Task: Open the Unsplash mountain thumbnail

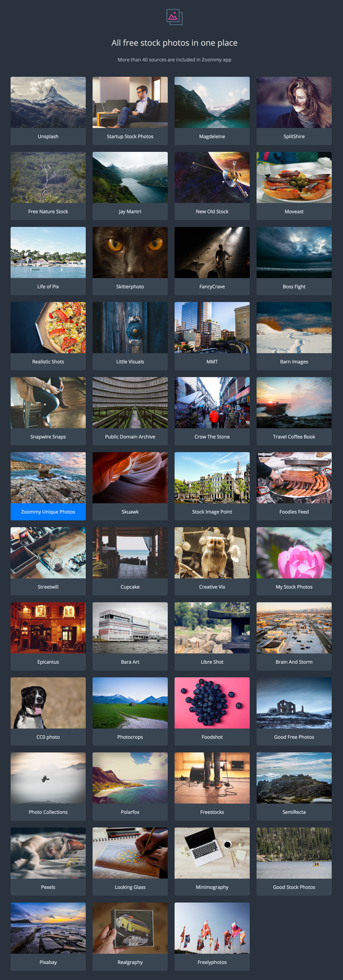Action: pyautogui.click(x=48, y=102)
